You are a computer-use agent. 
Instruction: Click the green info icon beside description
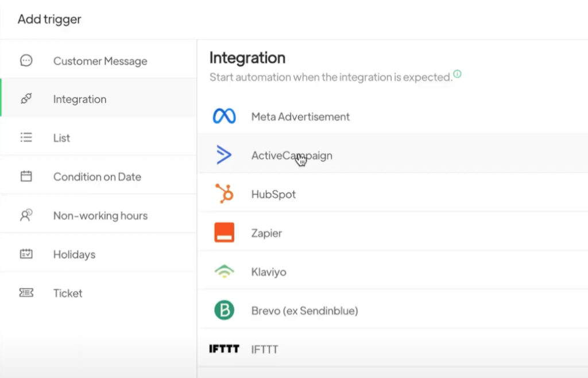pos(458,74)
